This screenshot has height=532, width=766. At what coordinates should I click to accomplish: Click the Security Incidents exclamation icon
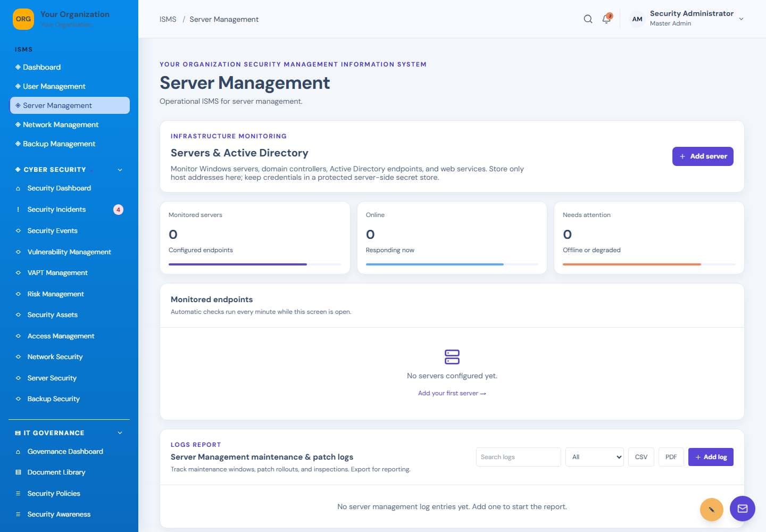tap(18, 210)
